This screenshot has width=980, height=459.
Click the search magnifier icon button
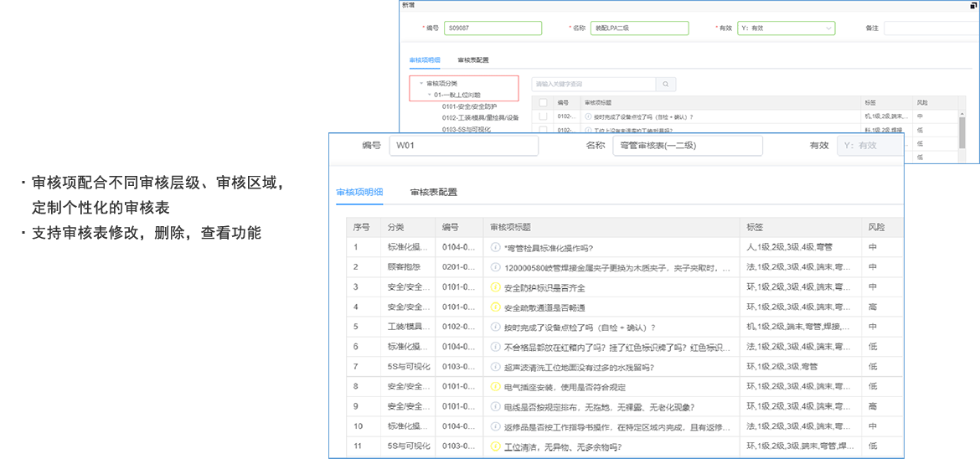(666, 85)
